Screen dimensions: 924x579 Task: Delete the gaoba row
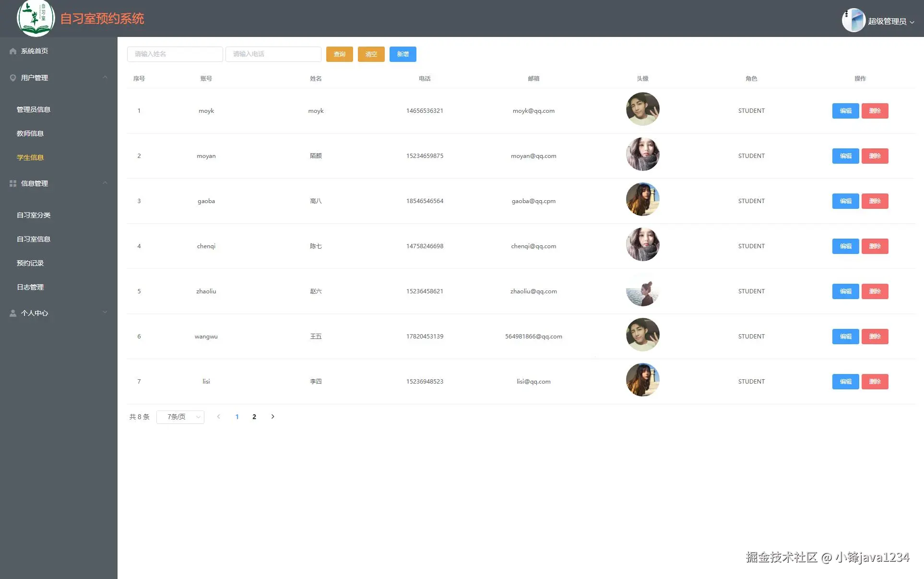tap(875, 201)
